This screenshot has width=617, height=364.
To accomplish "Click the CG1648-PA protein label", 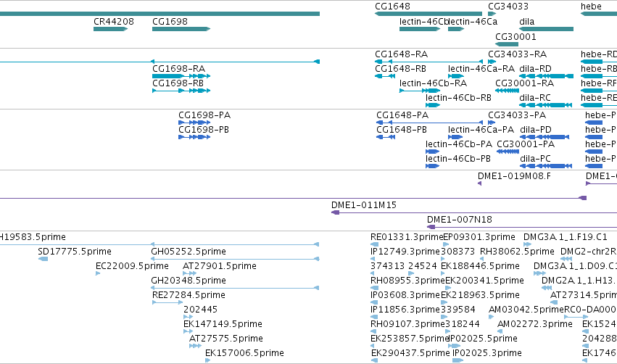I will pyautogui.click(x=402, y=115).
